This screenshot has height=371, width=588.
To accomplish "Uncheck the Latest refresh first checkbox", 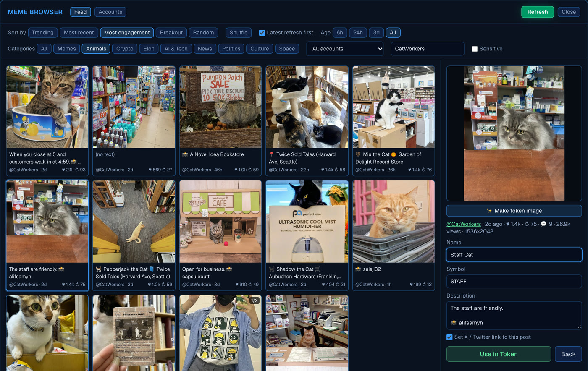I will point(262,33).
